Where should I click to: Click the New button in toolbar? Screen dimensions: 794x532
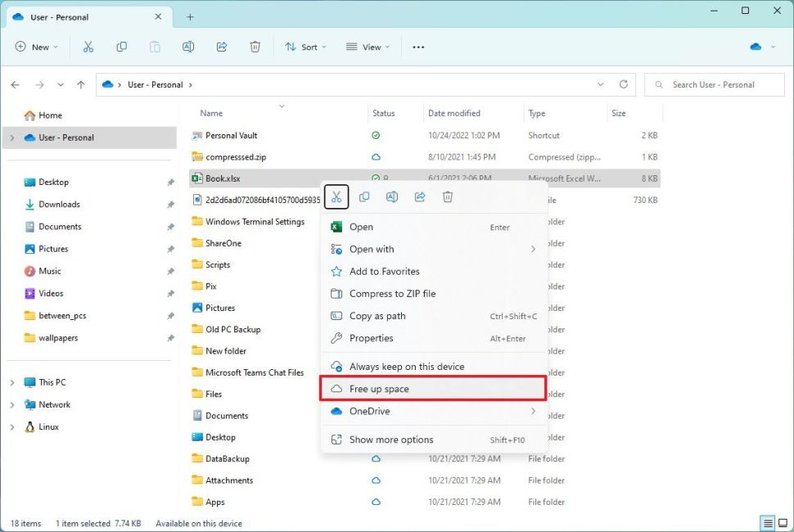tap(37, 47)
